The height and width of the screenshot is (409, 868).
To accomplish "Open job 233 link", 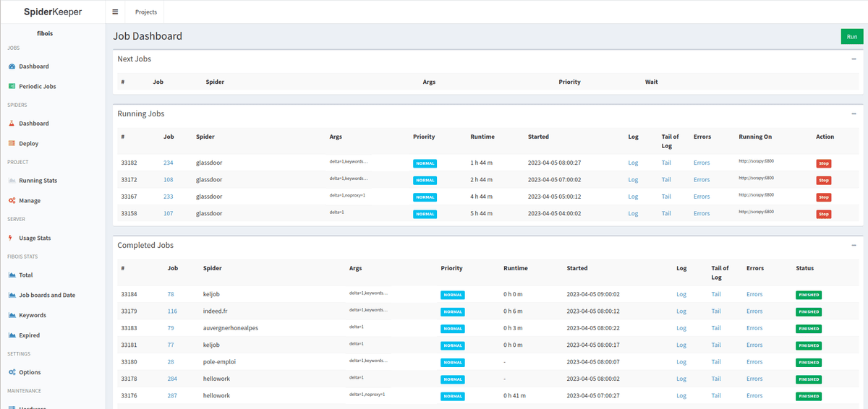I will point(169,197).
